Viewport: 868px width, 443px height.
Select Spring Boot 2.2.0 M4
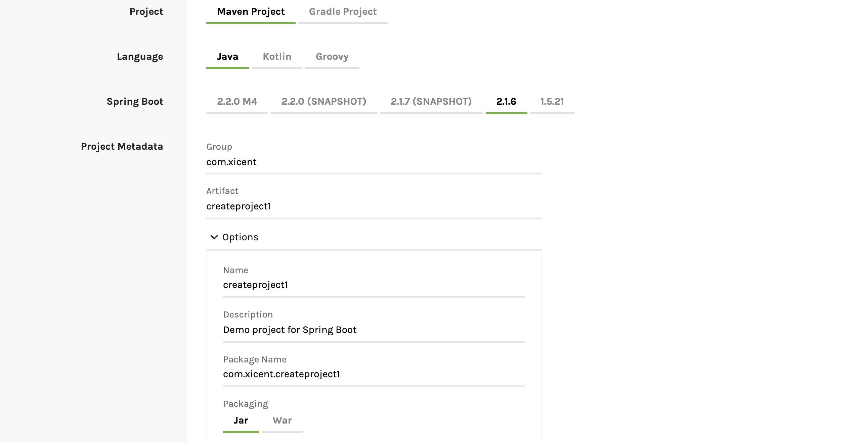[237, 102]
